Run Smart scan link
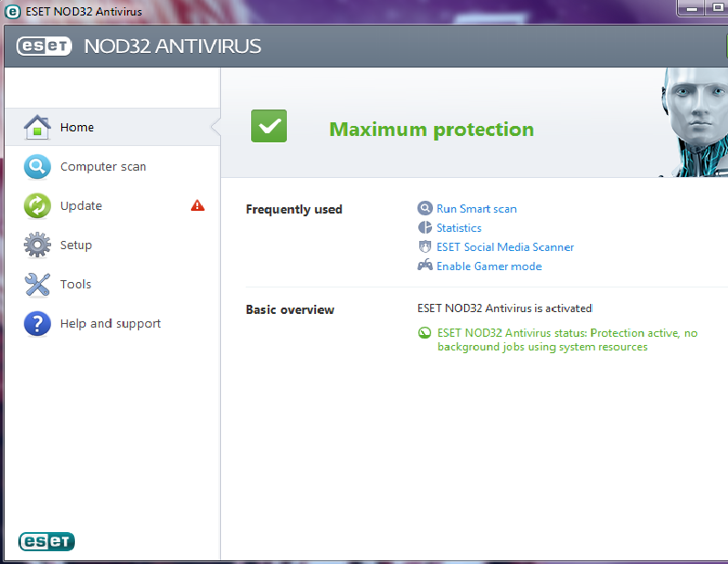The image size is (728, 564). (x=476, y=209)
